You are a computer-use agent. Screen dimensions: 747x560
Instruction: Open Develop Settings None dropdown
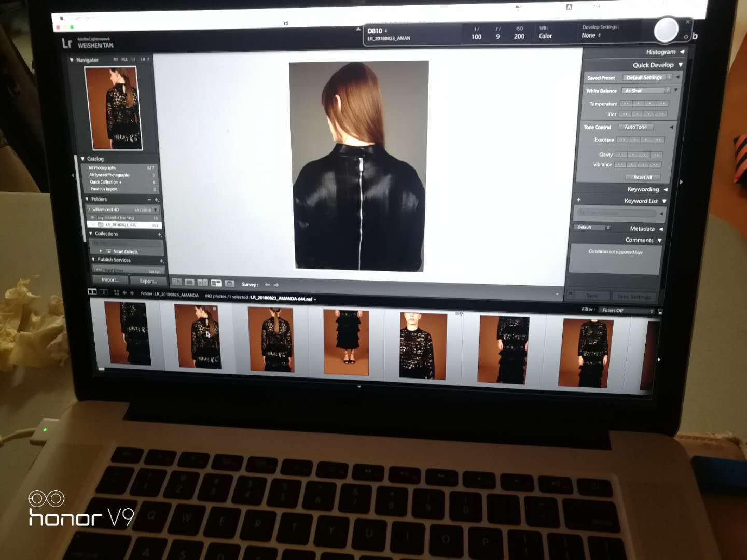[591, 35]
